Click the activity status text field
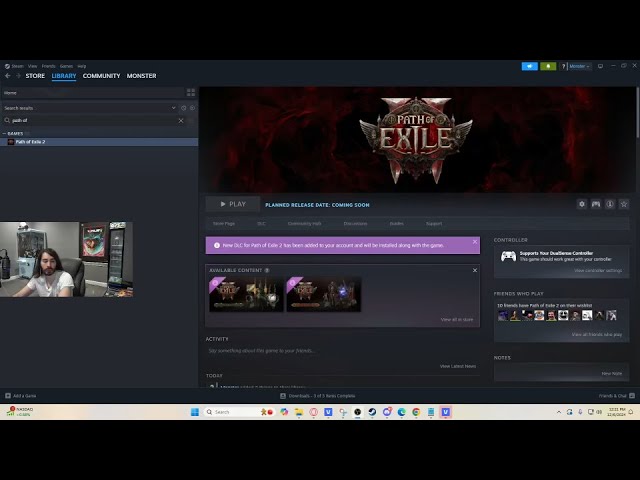The width and height of the screenshot is (640, 480). (x=342, y=351)
